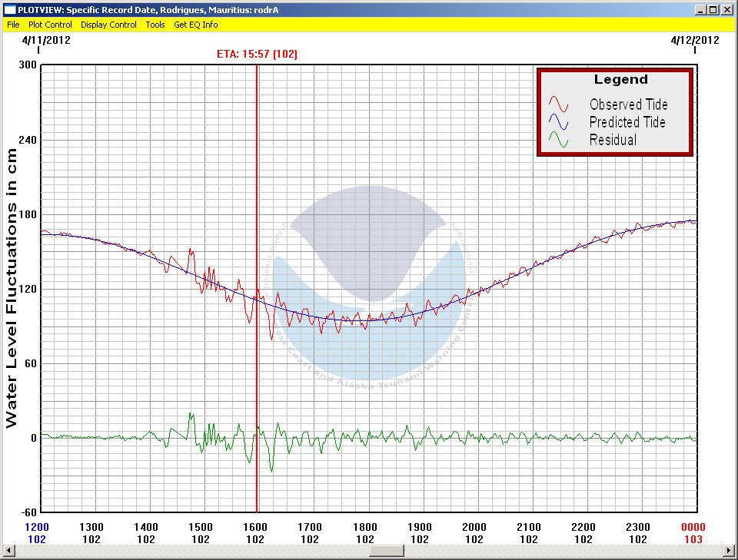This screenshot has height=560, width=738.
Task: Click the 4/12/2012 end date label
Action: click(x=695, y=40)
